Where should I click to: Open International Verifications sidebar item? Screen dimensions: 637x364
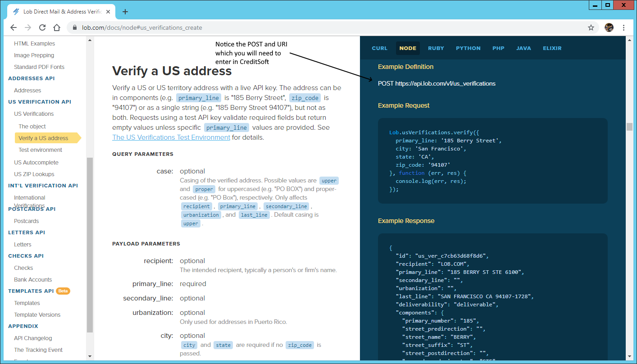(29, 201)
